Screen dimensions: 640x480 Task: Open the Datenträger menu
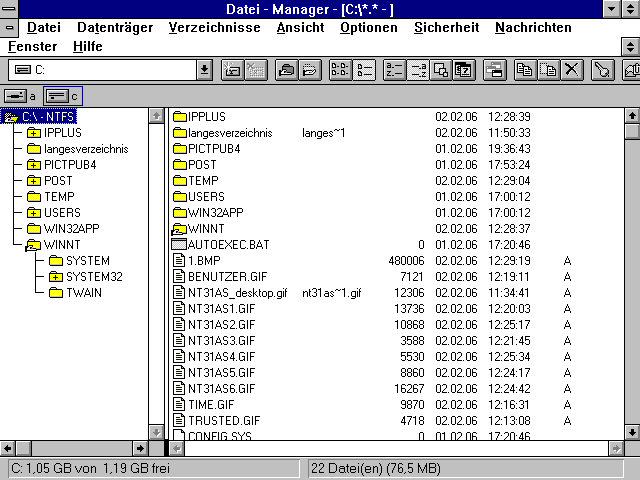tap(115, 27)
